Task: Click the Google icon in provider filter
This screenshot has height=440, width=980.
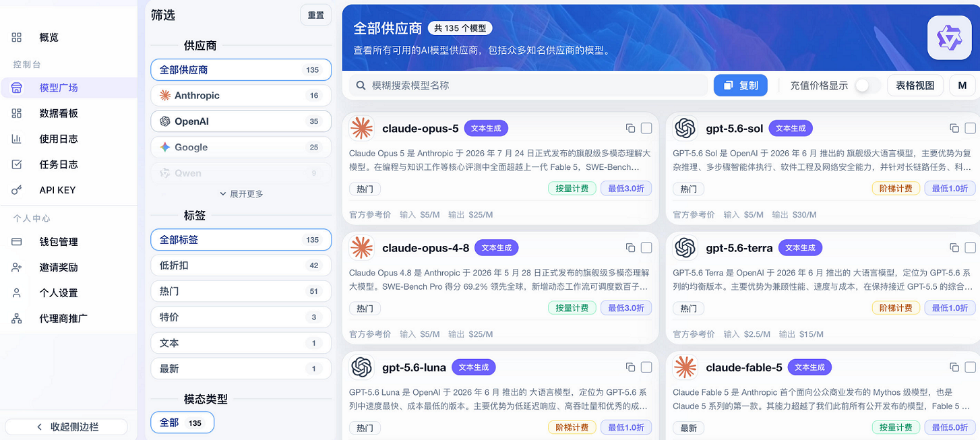Action: click(164, 147)
